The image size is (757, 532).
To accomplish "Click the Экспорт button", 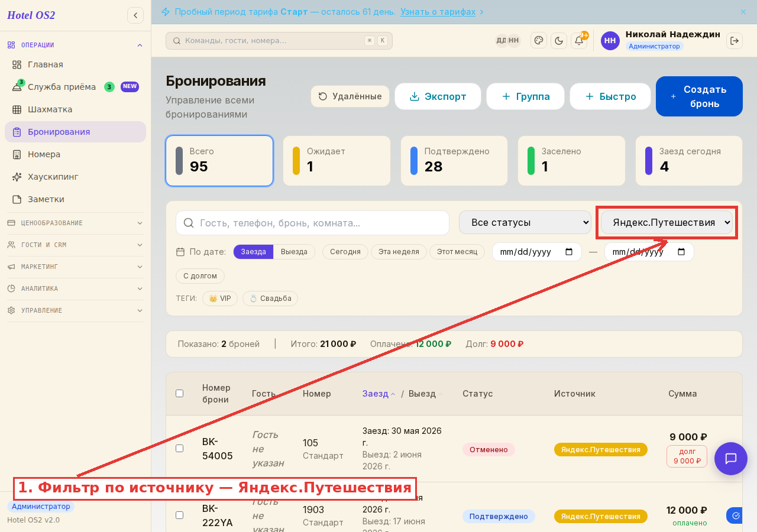I will tap(438, 96).
